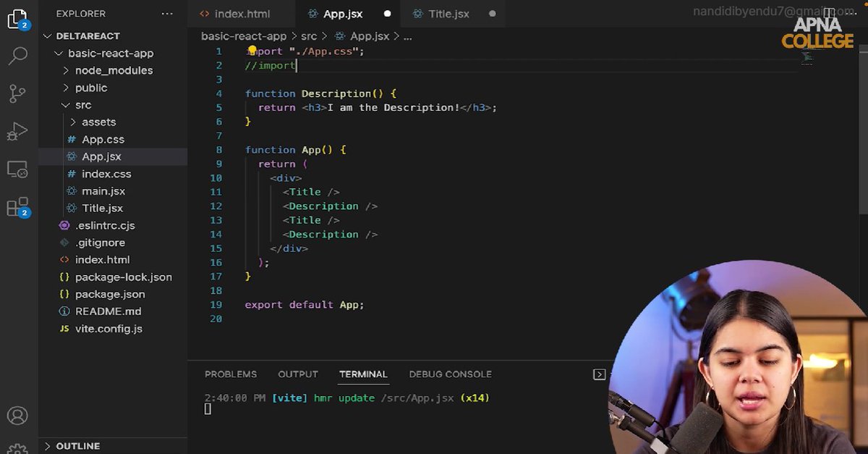Switch to the App.jsx editor tab
Screen dimensions: 868x454
pos(350,14)
